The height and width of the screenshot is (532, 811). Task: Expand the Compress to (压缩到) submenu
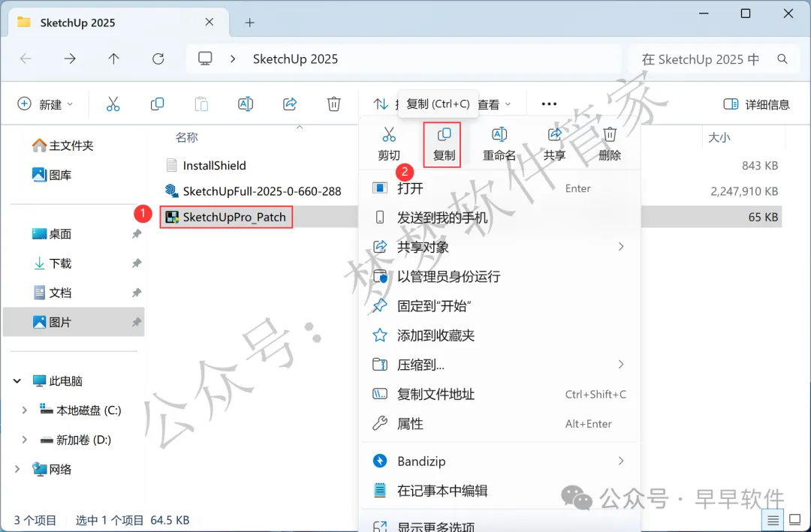click(x=621, y=365)
